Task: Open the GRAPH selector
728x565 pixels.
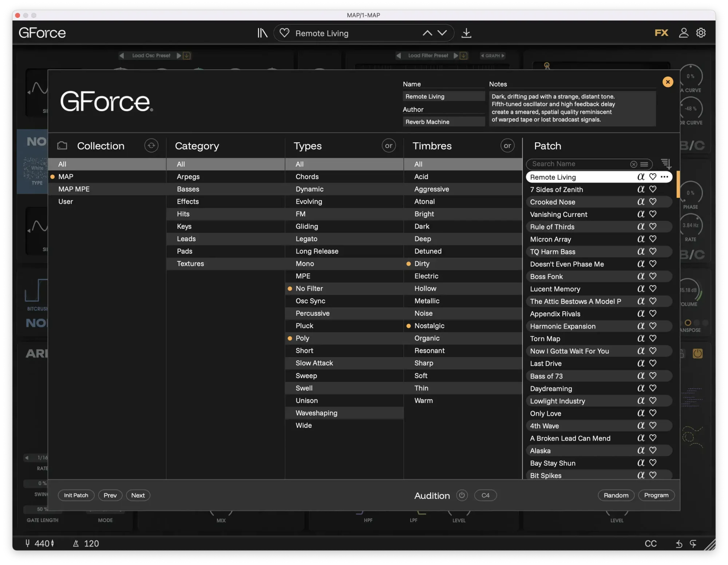Action: [x=492, y=56]
